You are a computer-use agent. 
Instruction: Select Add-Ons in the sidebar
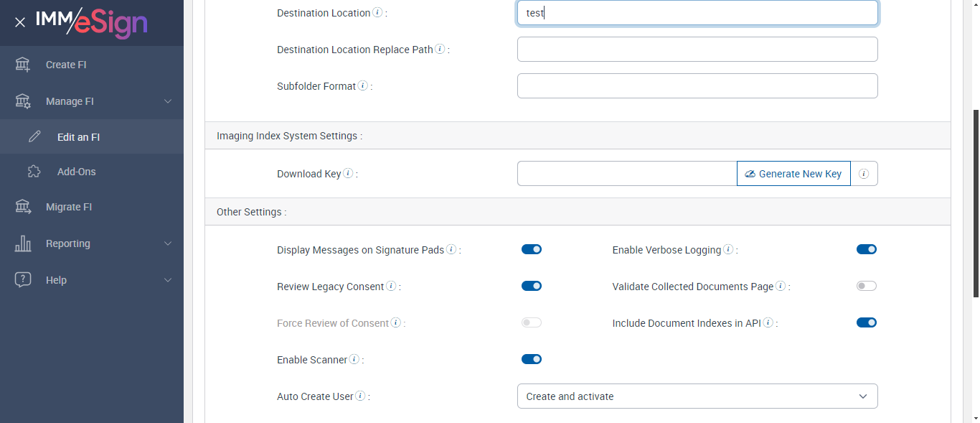coord(76,172)
